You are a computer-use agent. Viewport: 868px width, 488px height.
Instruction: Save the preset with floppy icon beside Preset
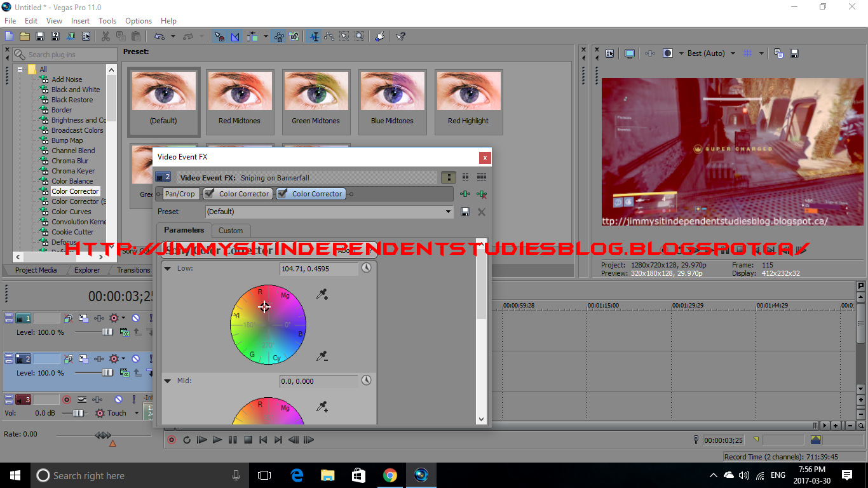click(x=465, y=212)
